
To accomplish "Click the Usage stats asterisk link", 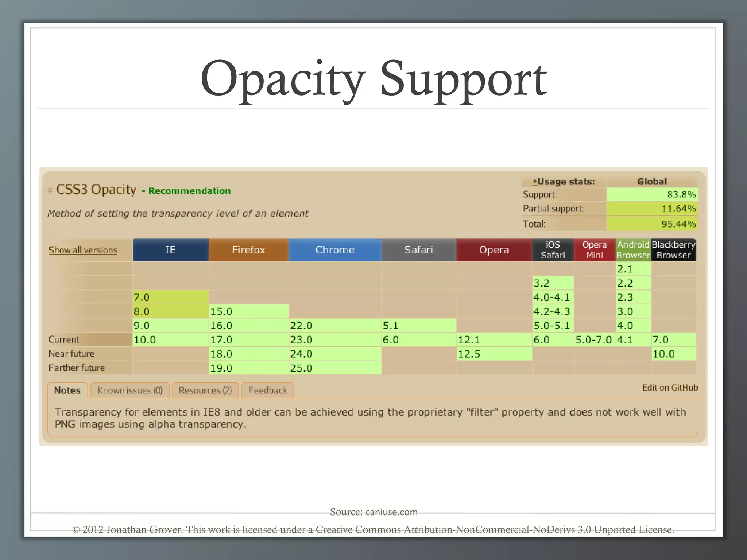I will (x=535, y=182).
